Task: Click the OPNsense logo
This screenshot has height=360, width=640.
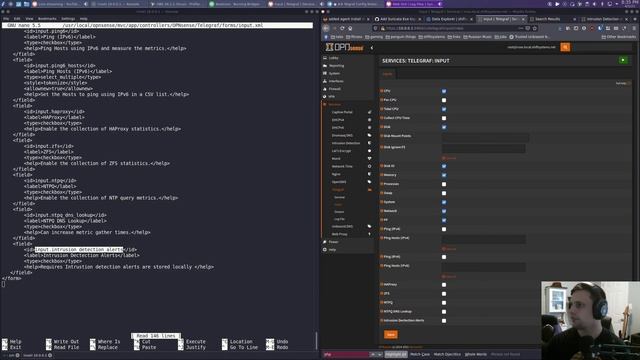Action: pos(344,47)
